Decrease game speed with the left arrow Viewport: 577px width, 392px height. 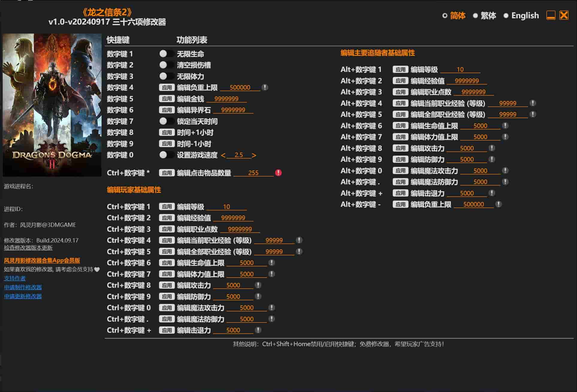click(223, 155)
